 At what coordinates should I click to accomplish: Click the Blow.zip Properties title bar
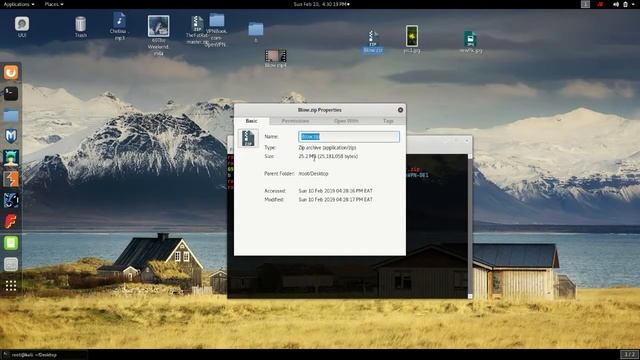[x=320, y=110]
